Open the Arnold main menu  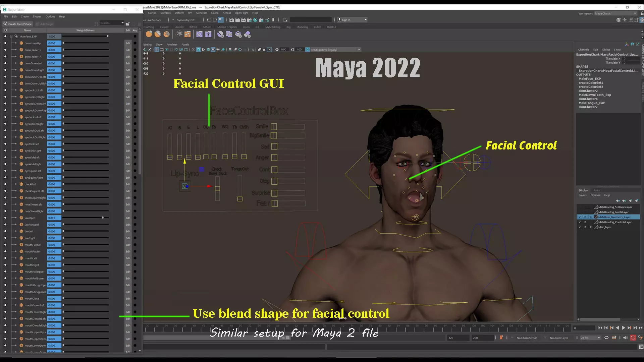(x=226, y=13)
